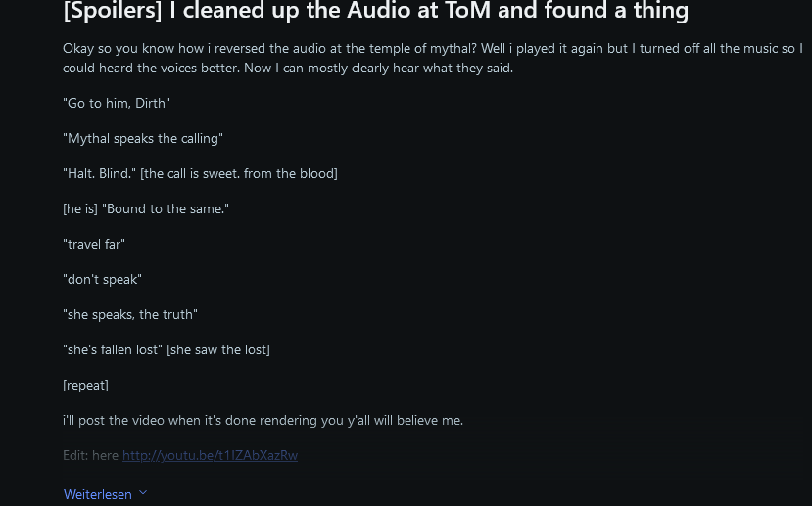The image size is (812, 506).
Task: Expand the post with Weiterlesen
Action: click(x=97, y=494)
